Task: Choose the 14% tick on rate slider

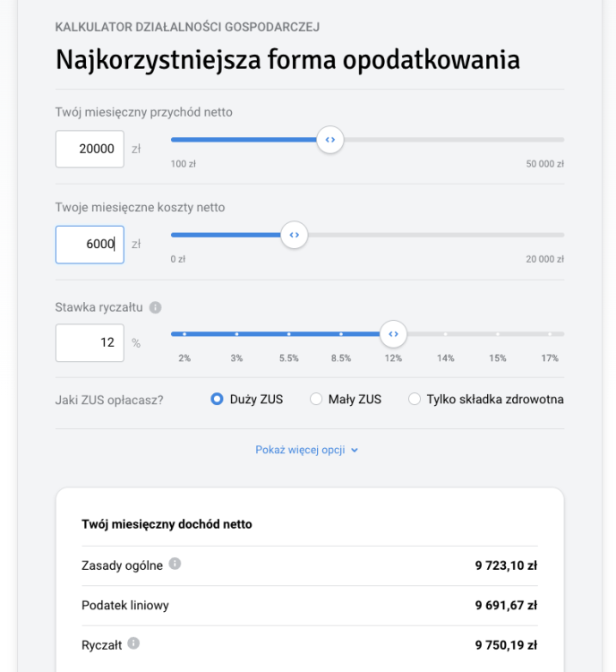Action: [x=445, y=334]
